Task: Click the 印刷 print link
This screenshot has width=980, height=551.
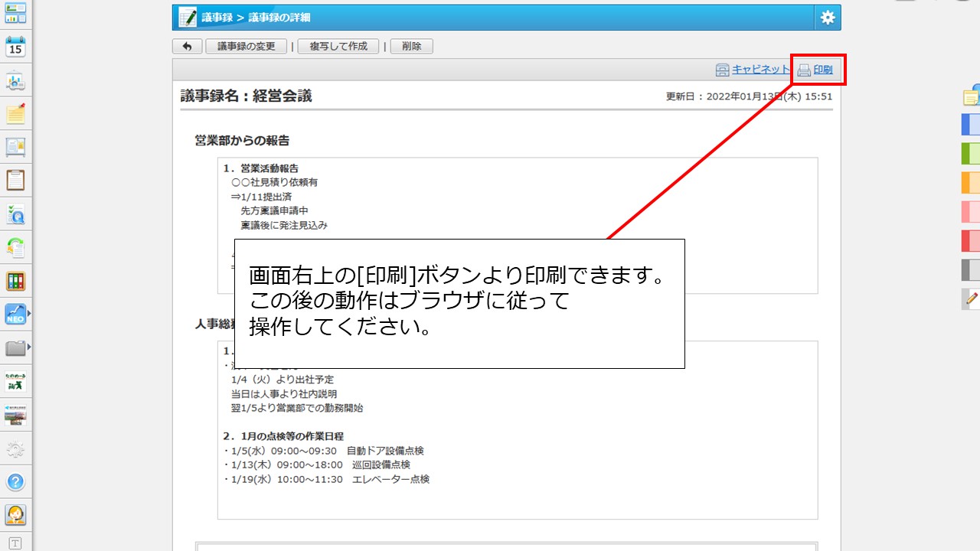Action: tap(822, 70)
